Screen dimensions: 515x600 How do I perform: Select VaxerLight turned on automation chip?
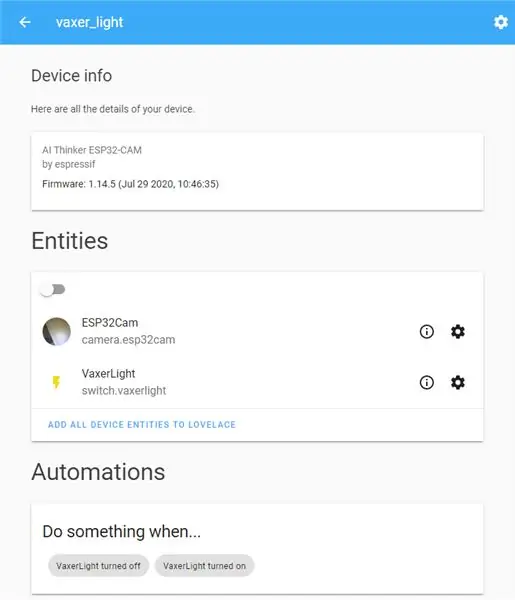click(204, 566)
